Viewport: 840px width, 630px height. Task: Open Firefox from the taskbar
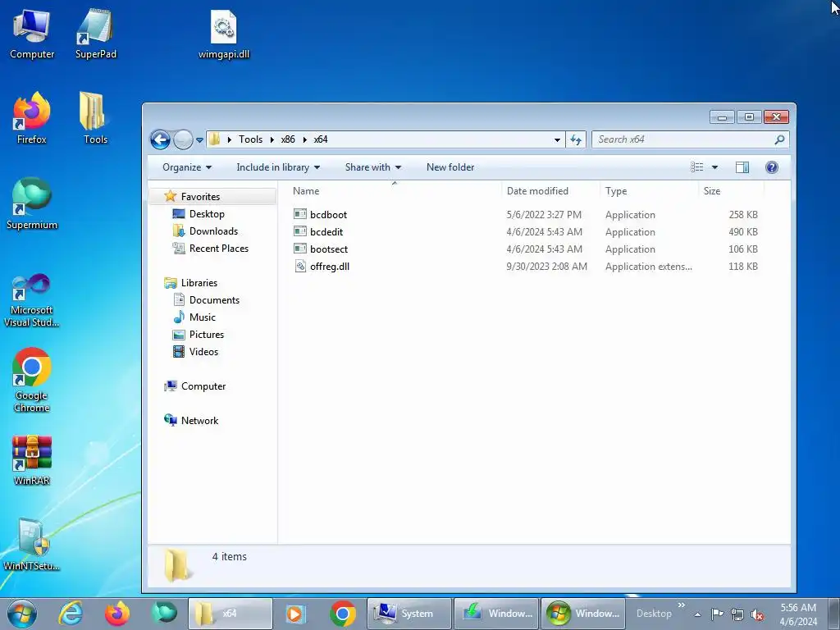click(x=117, y=614)
